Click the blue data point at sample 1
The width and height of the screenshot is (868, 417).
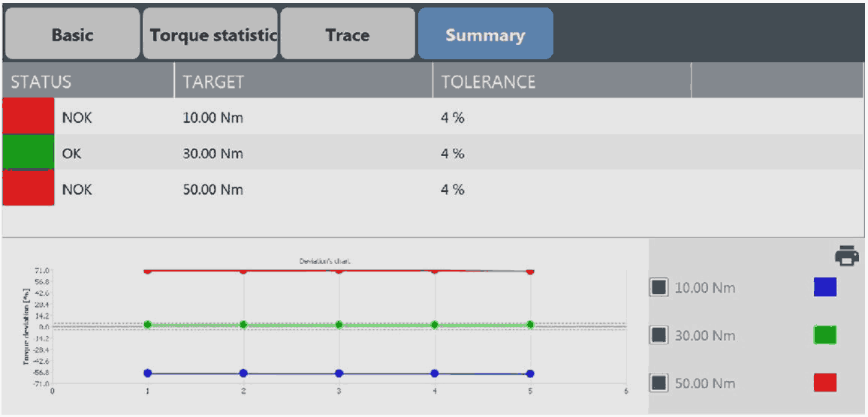[x=148, y=373]
